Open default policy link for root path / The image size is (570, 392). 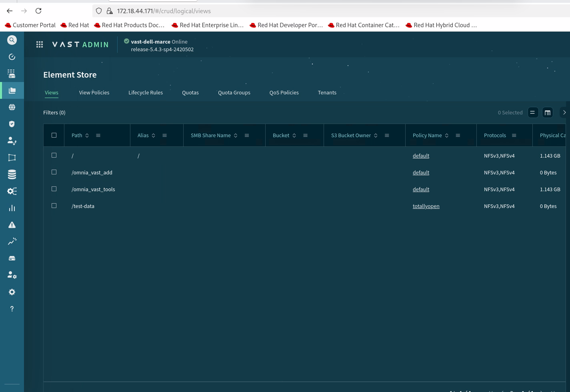pyautogui.click(x=421, y=156)
